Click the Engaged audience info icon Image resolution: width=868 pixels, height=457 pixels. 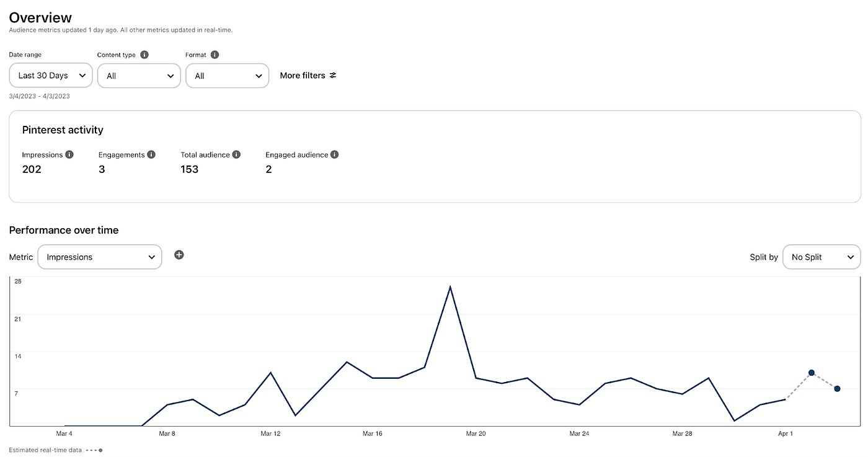point(335,154)
